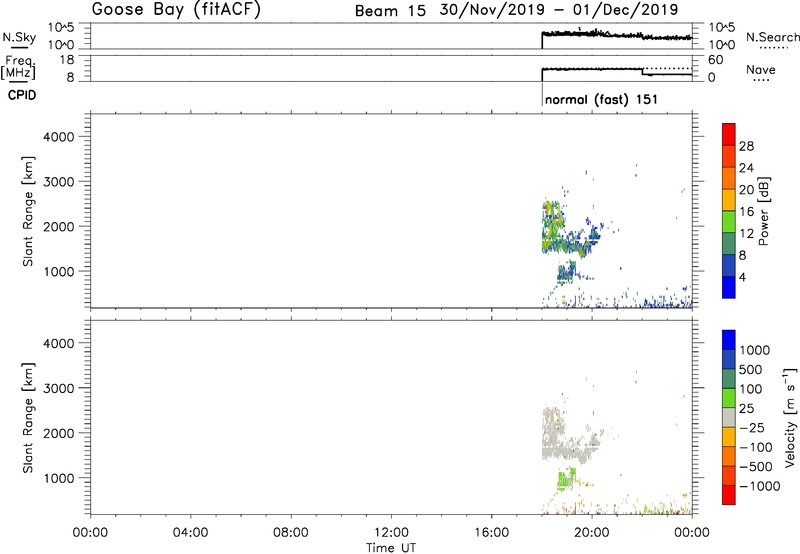Click the '18' frequency axis tick label
Viewport: 800px width, 554px height.
click(67, 60)
